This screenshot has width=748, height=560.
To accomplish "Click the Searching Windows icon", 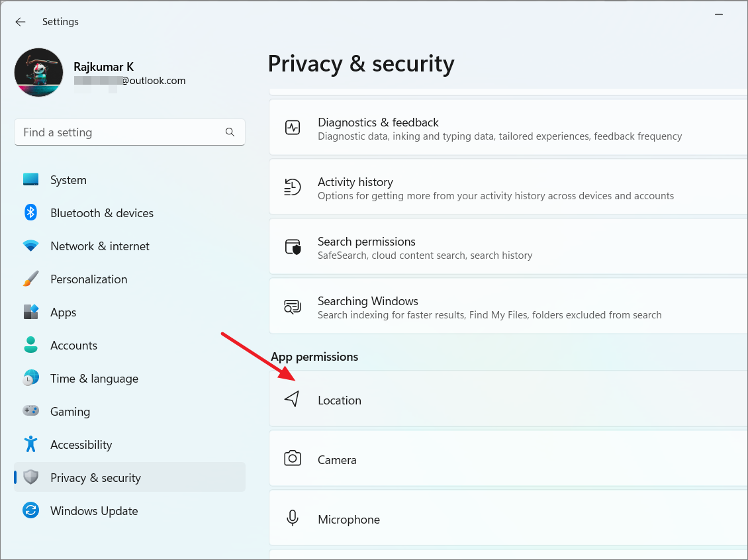I will (293, 306).
